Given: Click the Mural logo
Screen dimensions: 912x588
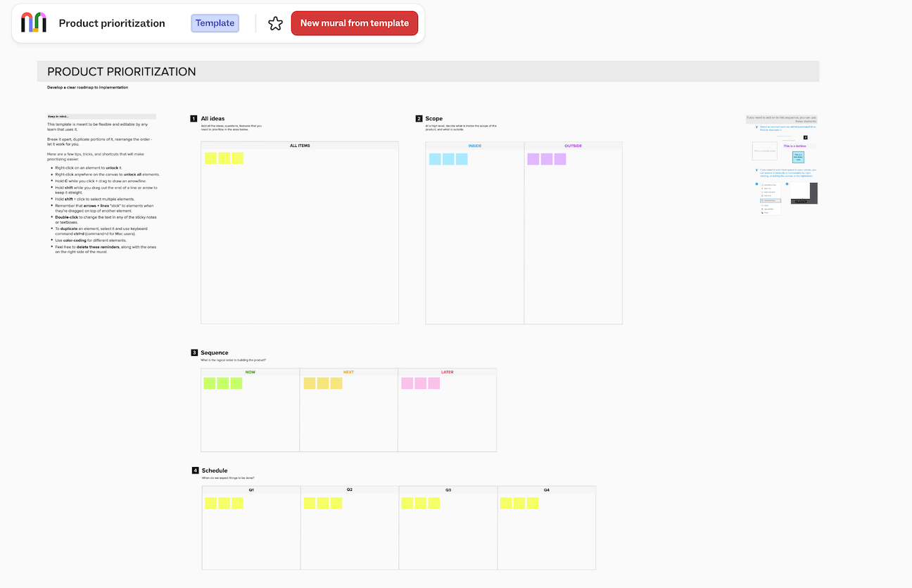Looking at the screenshot, I should (x=33, y=23).
